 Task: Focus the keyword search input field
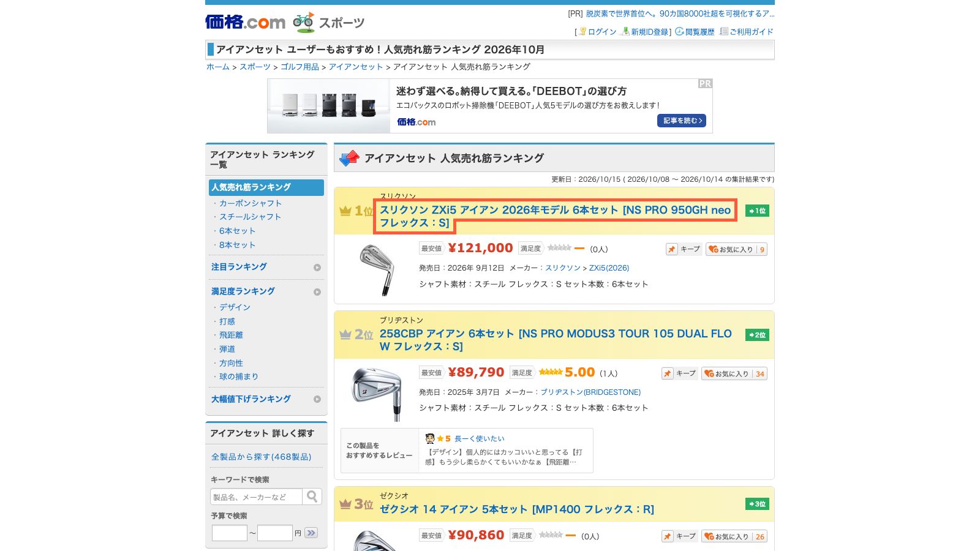click(x=256, y=497)
